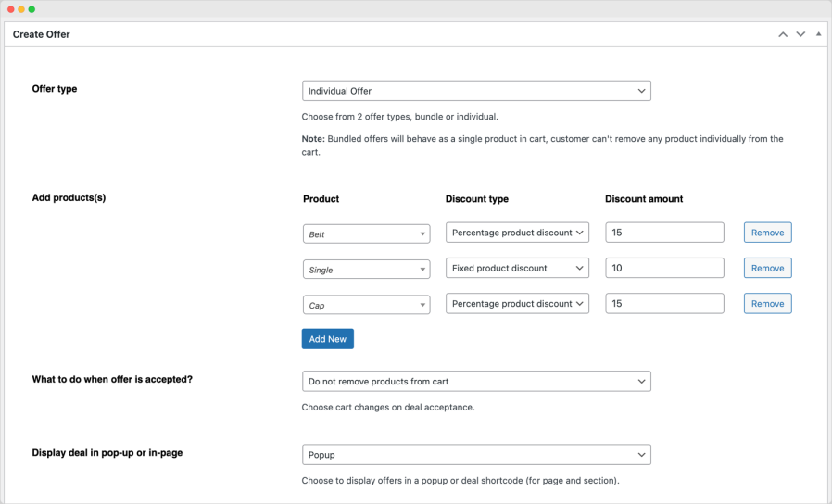
Task: Click discount amount field for Belt
Action: pos(664,233)
